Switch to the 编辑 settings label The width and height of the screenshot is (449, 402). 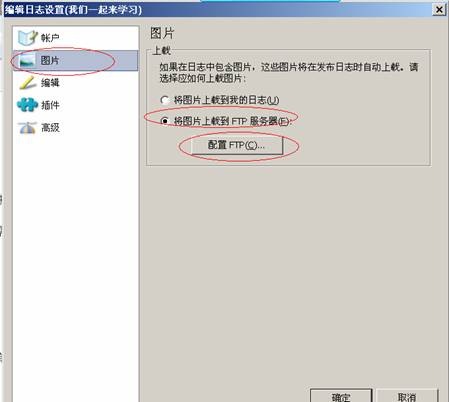click(50, 83)
